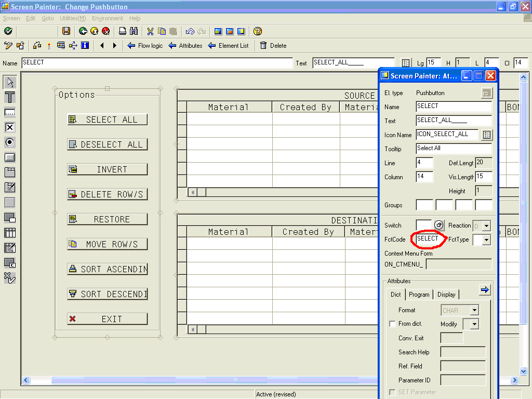Screen dimensions: 532x399
Task: Toggle the SET Parameter checkbox
Action: pyautogui.click(x=392, y=392)
